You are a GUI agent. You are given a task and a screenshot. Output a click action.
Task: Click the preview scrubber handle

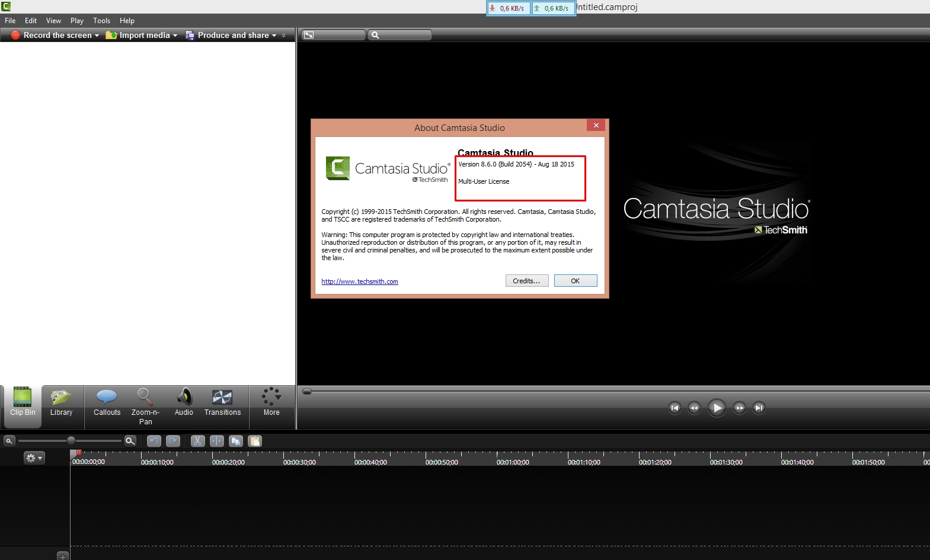(307, 391)
